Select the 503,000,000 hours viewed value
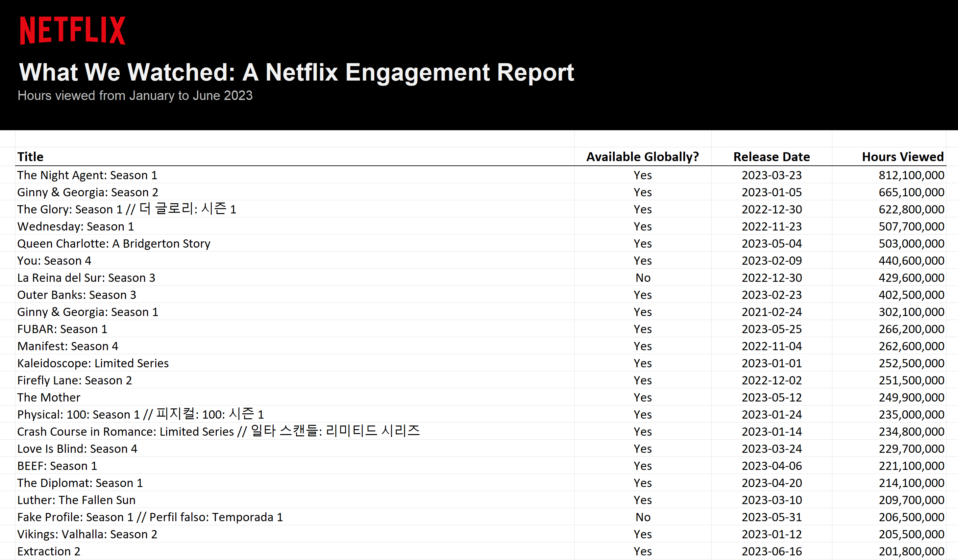The height and width of the screenshot is (560, 958). pos(911,244)
